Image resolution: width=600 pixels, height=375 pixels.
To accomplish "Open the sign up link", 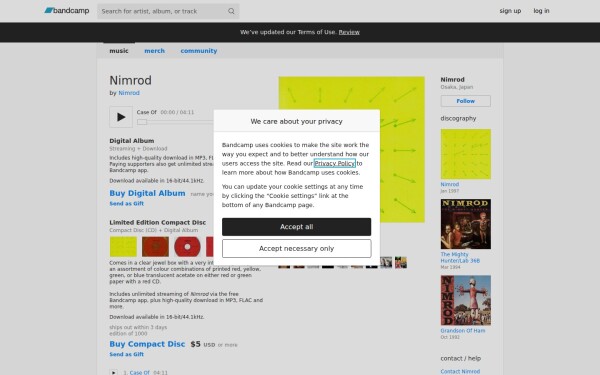I will [510, 11].
